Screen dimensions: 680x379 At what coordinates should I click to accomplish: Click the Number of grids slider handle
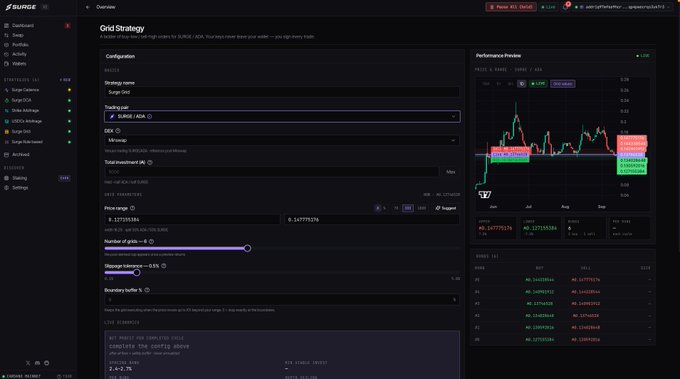pos(247,248)
